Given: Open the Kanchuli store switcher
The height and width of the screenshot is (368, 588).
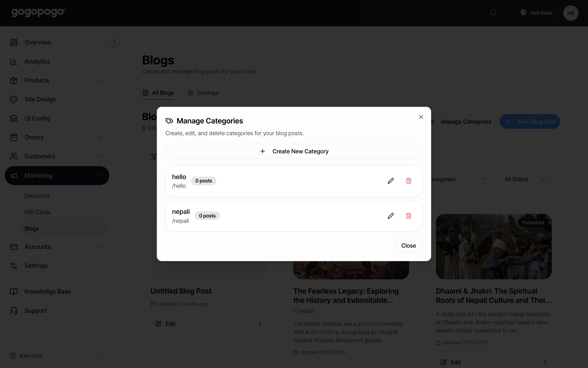Looking at the screenshot, I should pos(57,356).
